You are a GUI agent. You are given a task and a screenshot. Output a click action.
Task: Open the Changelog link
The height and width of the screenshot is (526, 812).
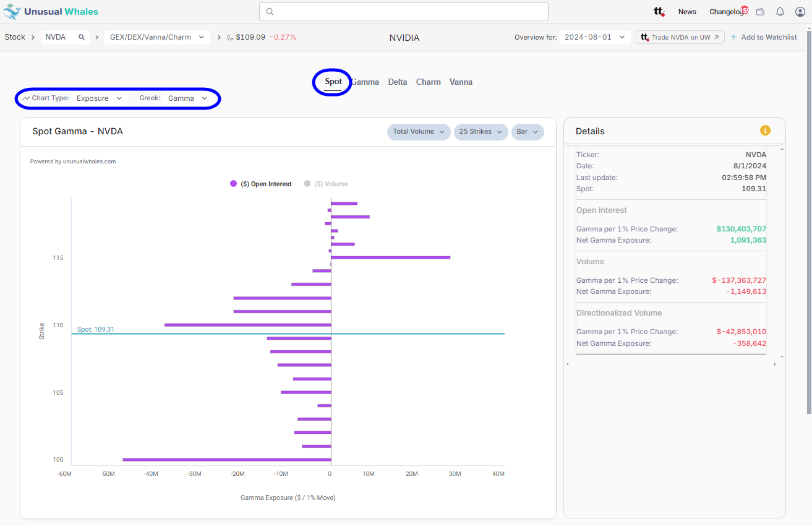click(725, 12)
